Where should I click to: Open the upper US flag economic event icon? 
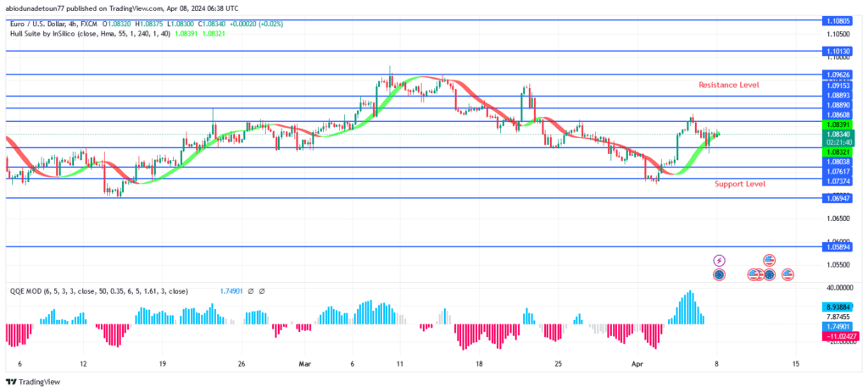(x=769, y=260)
